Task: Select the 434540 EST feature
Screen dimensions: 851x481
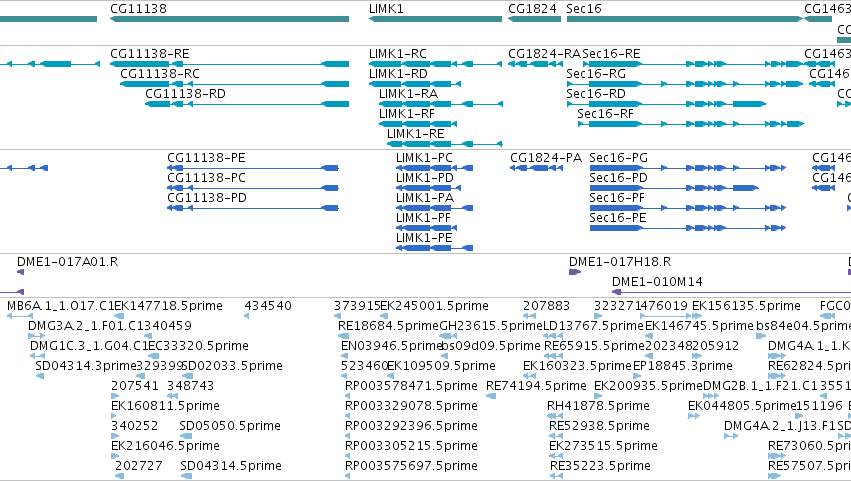Action: pyautogui.click(x=246, y=316)
